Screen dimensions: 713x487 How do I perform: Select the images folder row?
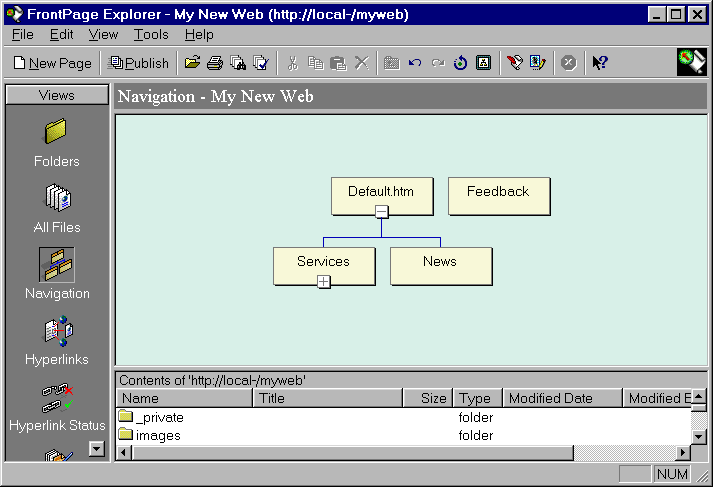pyautogui.click(x=404, y=435)
